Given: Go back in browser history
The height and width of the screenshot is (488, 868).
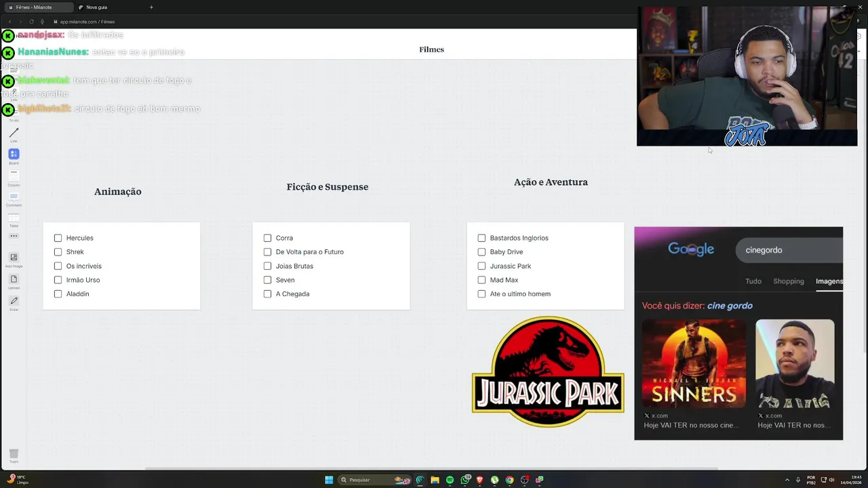Looking at the screenshot, I should (x=9, y=22).
